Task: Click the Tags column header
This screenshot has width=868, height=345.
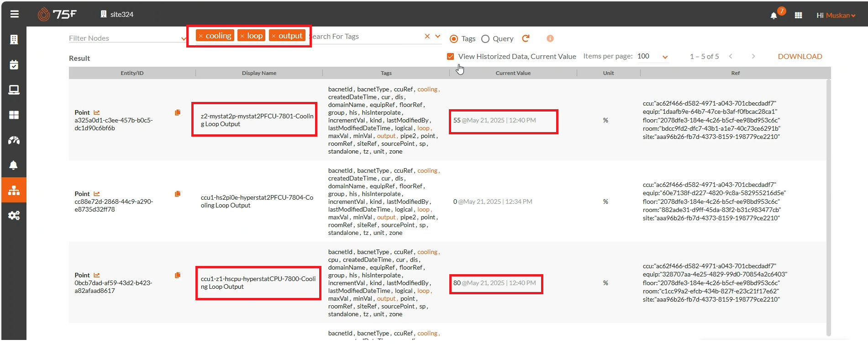Action: point(386,73)
